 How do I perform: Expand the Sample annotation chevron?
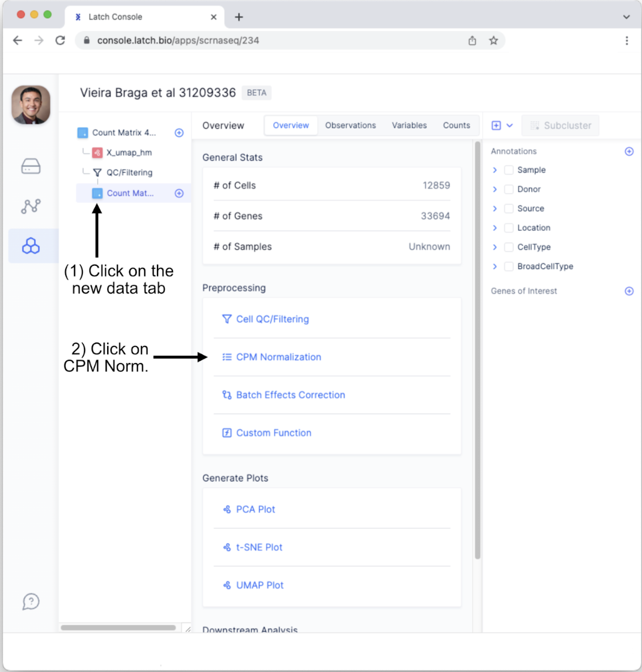[x=495, y=170]
